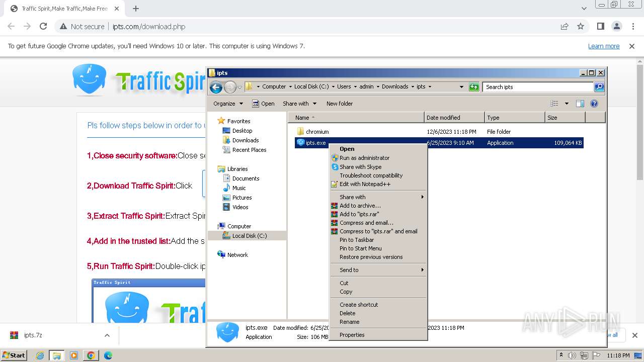This screenshot has height=362, width=644.
Task: Choose Delete in the context menu
Action: (x=378, y=313)
